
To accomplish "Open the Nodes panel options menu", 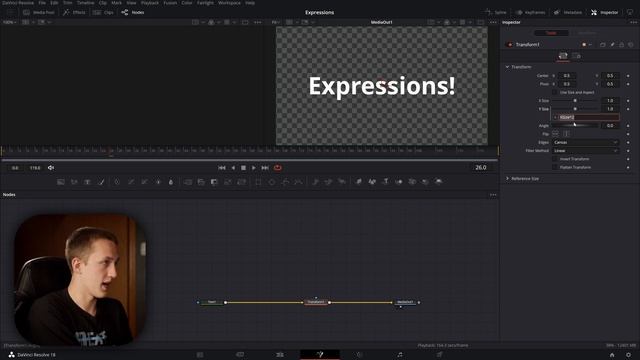I will (493, 195).
